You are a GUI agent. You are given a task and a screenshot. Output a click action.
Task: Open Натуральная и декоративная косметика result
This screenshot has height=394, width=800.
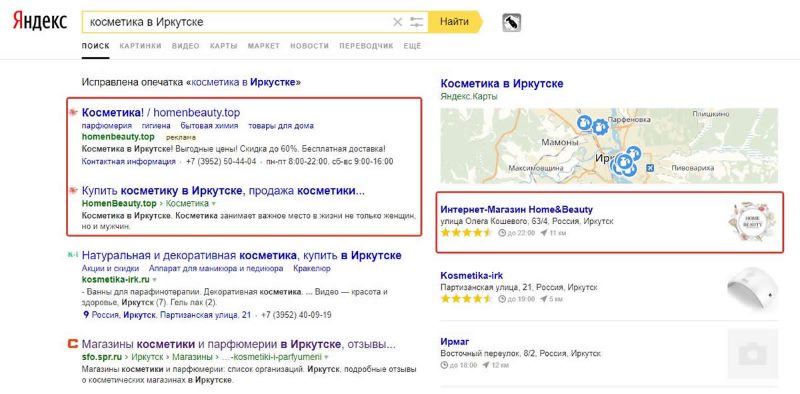(241, 255)
